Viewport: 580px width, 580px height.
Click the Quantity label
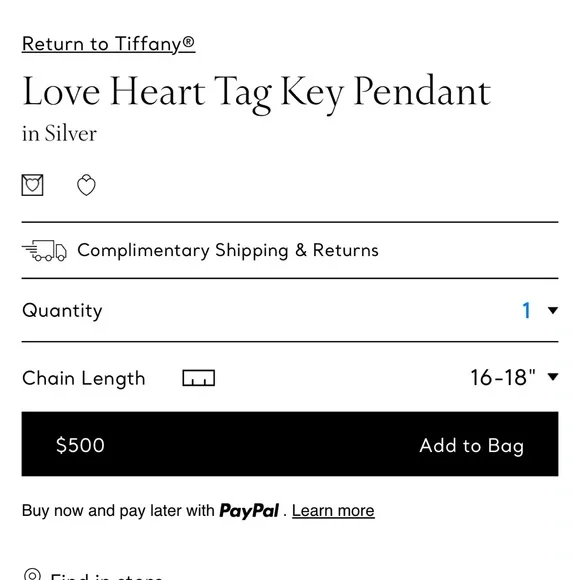click(62, 310)
